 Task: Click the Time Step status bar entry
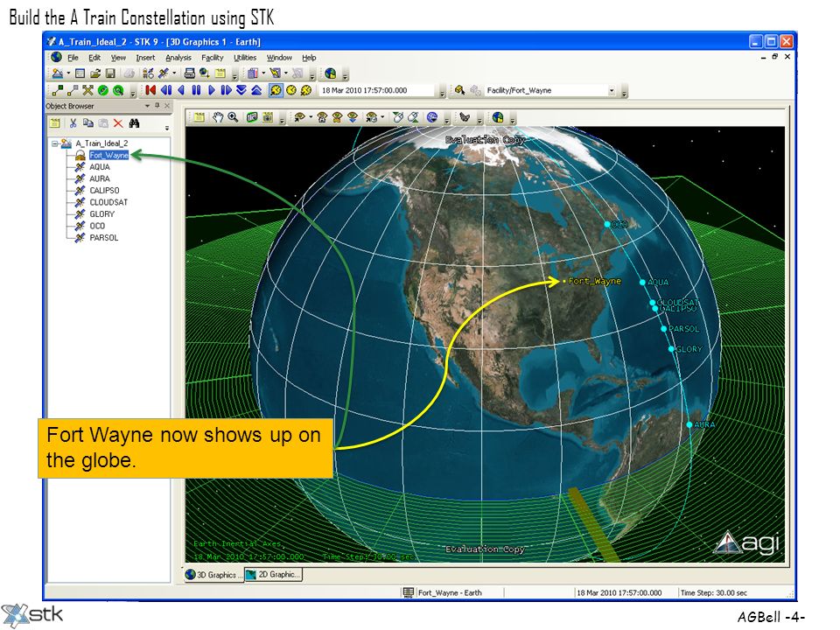click(x=714, y=593)
